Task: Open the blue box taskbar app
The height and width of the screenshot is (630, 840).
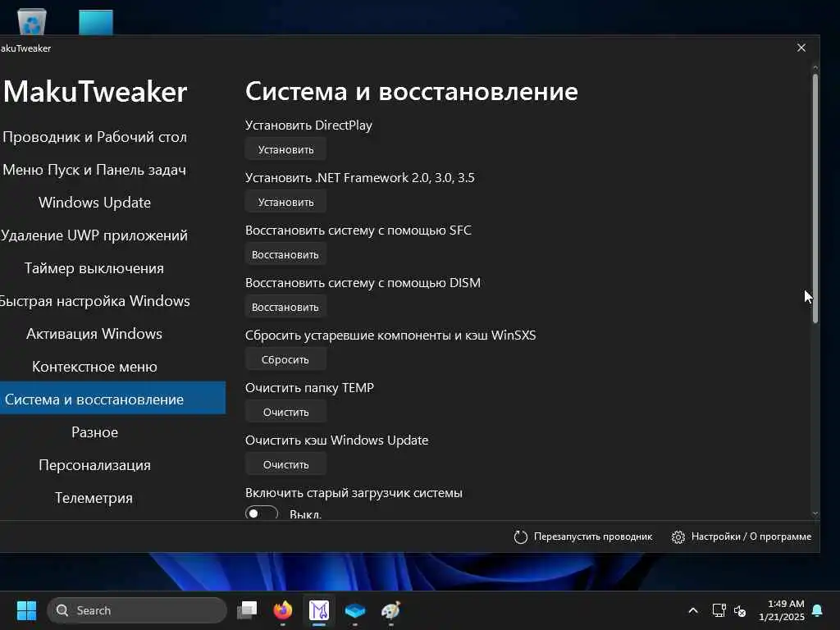Action: click(354, 610)
